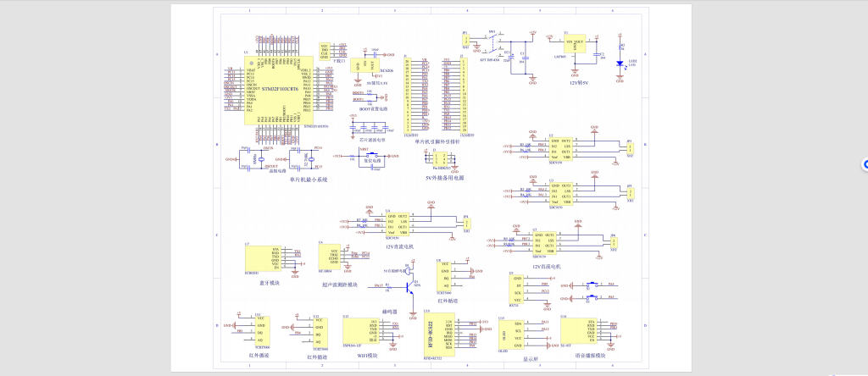Viewport: 868px width, 376px height.
Task: Select the HC-SR04 ultrasonic module block
Action: point(329,257)
